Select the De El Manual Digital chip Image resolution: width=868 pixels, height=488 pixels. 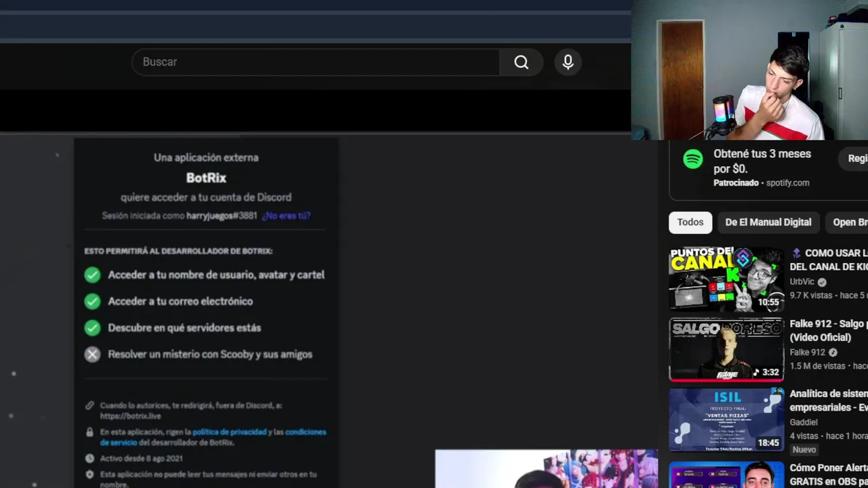tap(768, 222)
